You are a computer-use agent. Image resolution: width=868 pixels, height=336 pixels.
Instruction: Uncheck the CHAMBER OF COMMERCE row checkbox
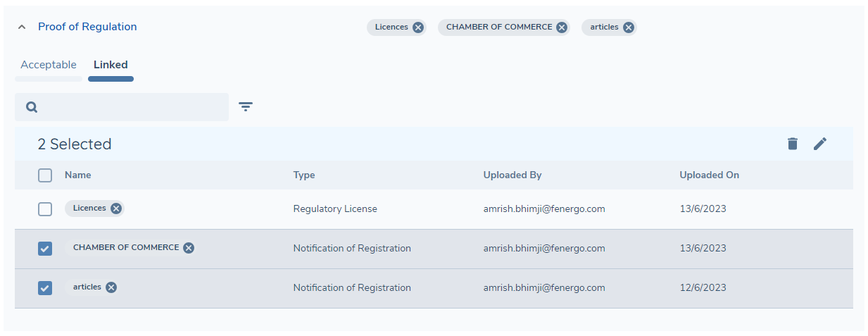pos(45,249)
